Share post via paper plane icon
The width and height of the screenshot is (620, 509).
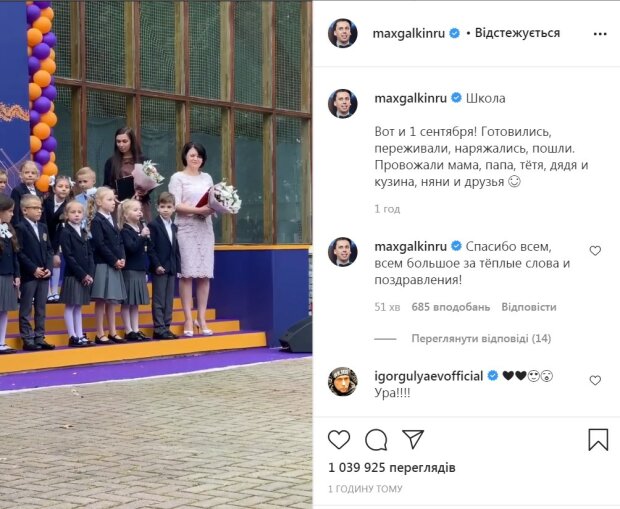point(413,439)
